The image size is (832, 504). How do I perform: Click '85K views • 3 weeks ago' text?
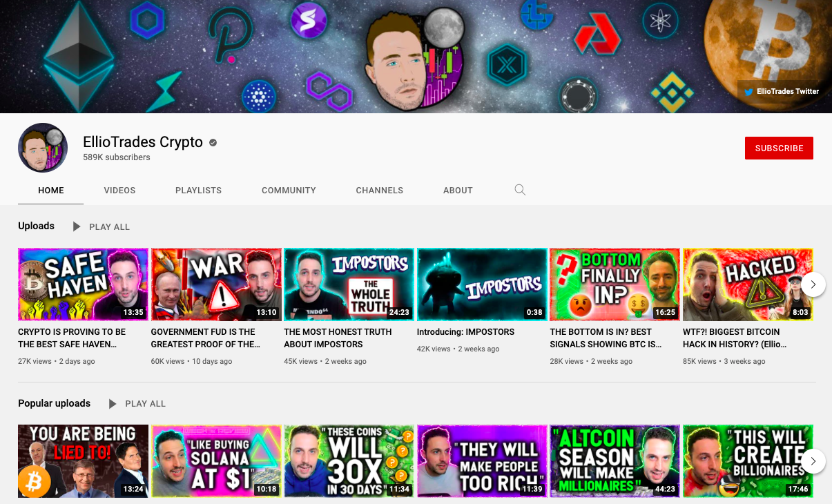724,361
